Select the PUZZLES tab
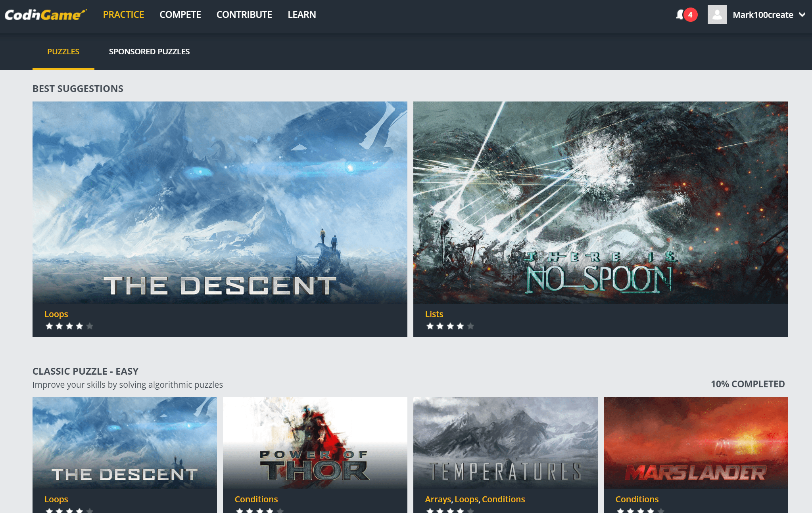 pos(63,52)
